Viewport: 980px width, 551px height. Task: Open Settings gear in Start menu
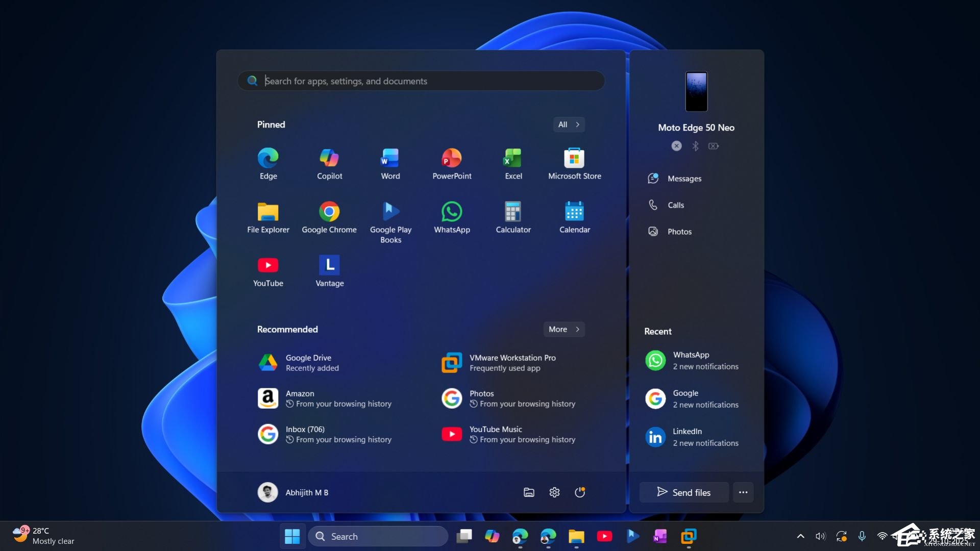(x=554, y=492)
